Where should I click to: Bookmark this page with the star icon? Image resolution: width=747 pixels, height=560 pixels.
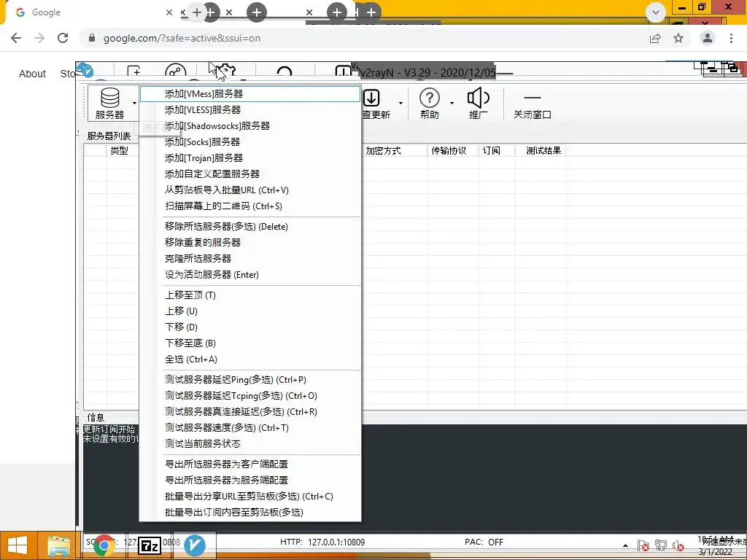(678, 38)
